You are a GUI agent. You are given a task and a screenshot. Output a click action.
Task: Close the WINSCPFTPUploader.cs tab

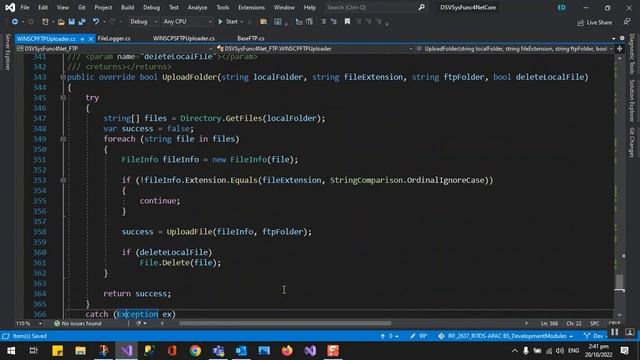coord(91,39)
